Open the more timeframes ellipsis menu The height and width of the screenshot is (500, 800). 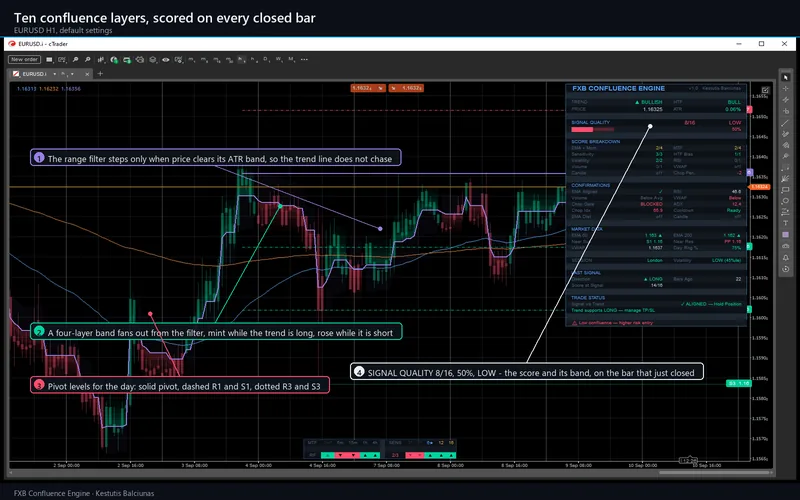click(304, 60)
